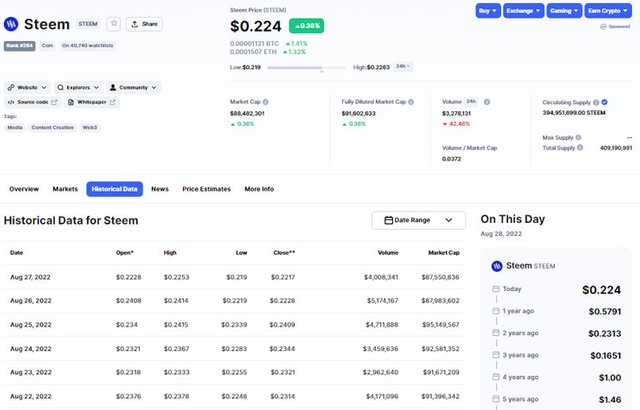Image resolution: width=640 pixels, height=410 pixels.
Task: Click the Share button
Action: point(144,24)
